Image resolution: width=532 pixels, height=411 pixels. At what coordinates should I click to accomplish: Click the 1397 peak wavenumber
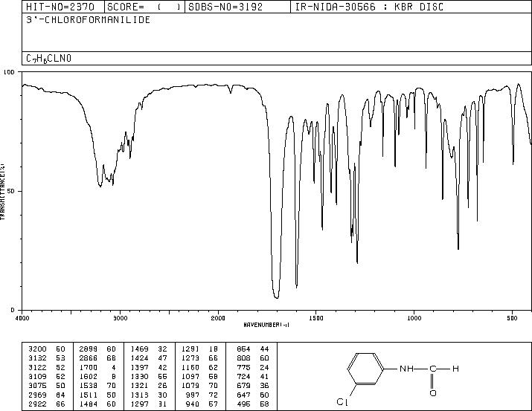click(x=139, y=367)
